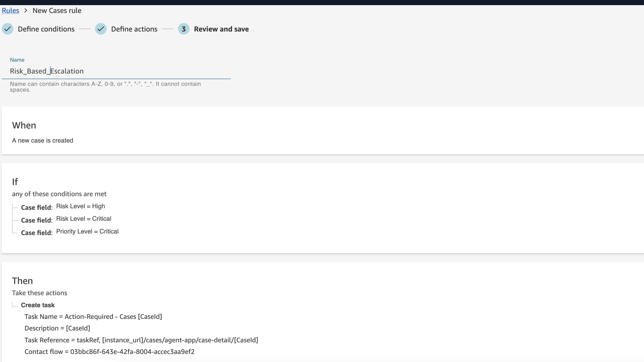Go to the Define actions step
This screenshot has width=644, height=362.
134,29
